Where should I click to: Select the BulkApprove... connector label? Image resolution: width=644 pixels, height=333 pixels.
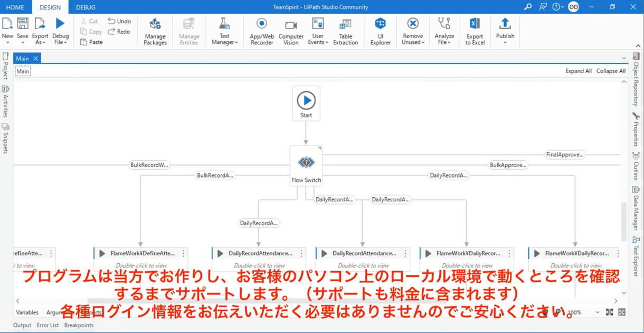coord(508,165)
